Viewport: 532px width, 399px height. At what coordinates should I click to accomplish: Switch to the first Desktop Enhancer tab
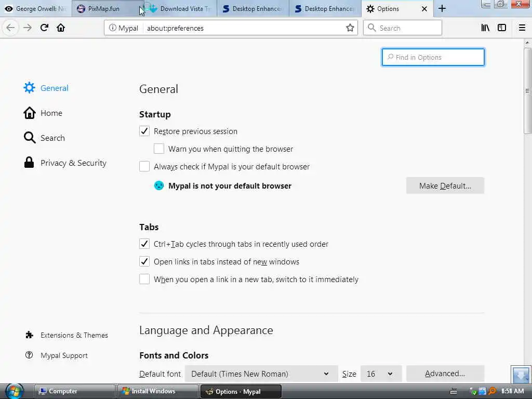(x=253, y=8)
